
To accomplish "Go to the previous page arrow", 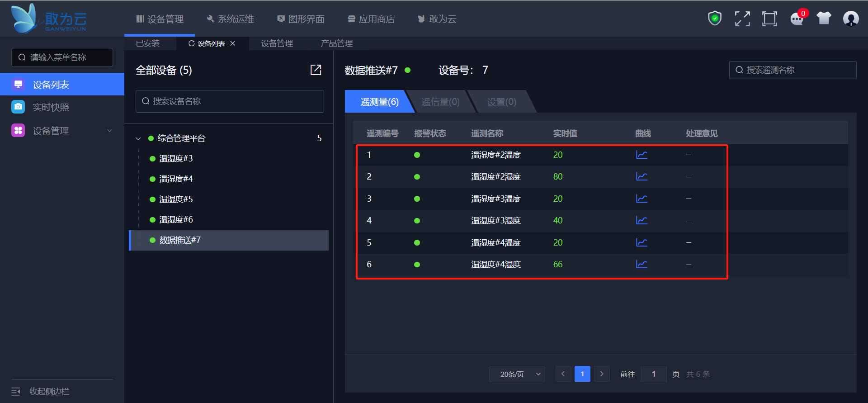I will [563, 374].
